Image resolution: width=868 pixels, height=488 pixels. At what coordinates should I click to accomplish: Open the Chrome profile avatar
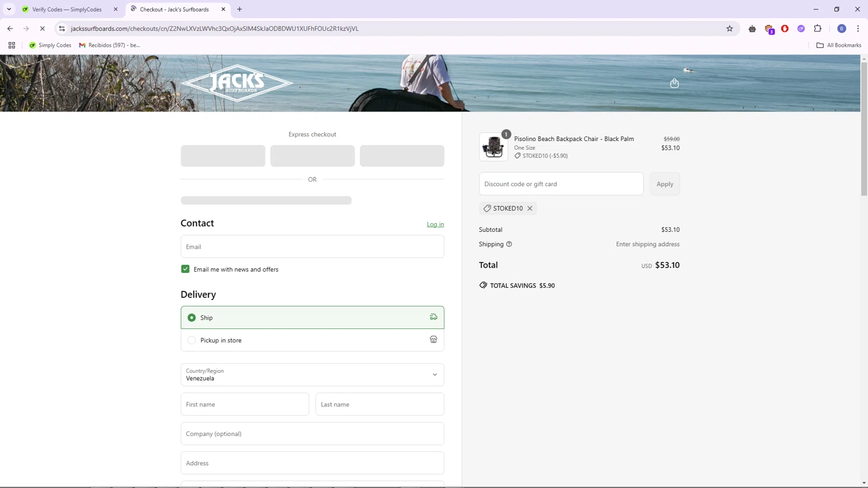coord(842,28)
